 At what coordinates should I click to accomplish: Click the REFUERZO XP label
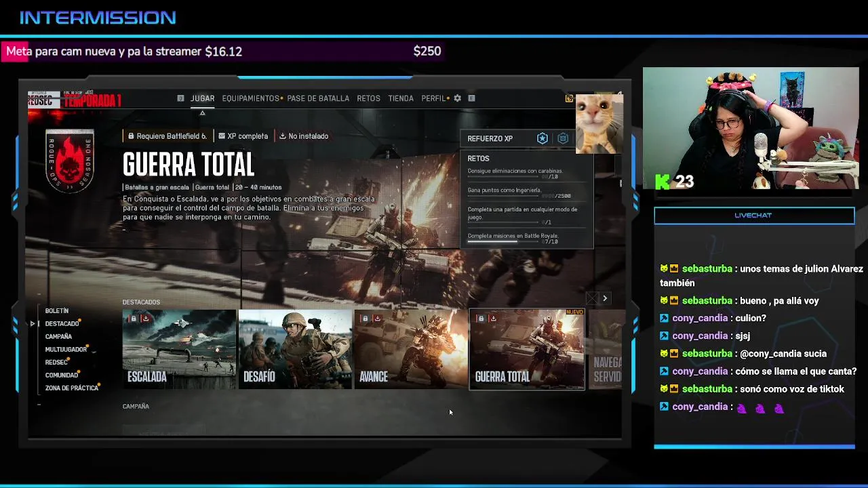coord(490,139)
